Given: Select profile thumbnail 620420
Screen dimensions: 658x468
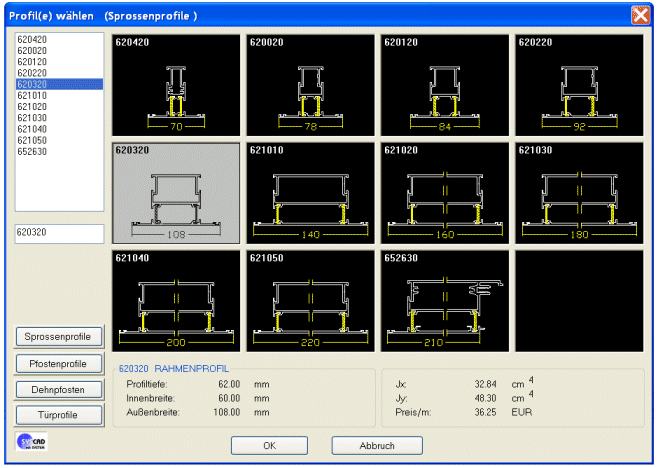Looking at the screenshot, I should 176,85.
